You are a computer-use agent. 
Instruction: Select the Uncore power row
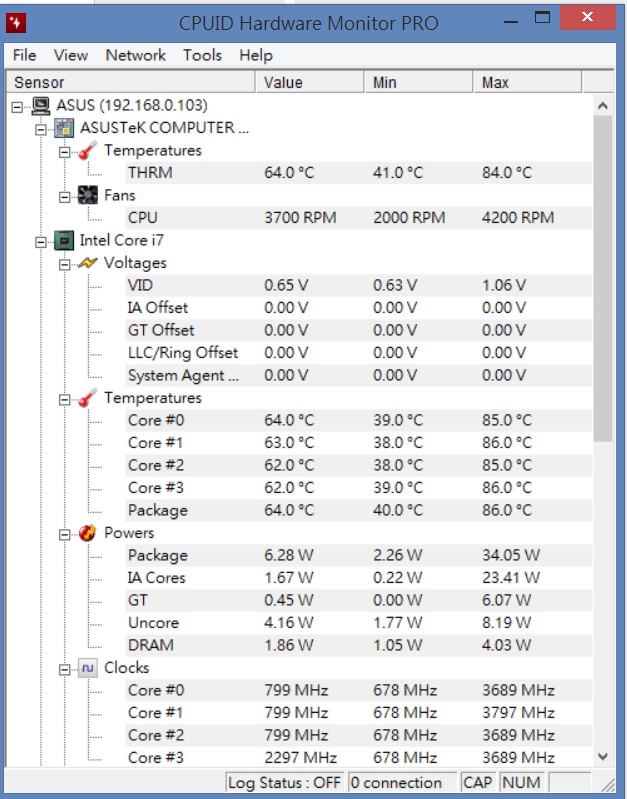pos(359,623)
